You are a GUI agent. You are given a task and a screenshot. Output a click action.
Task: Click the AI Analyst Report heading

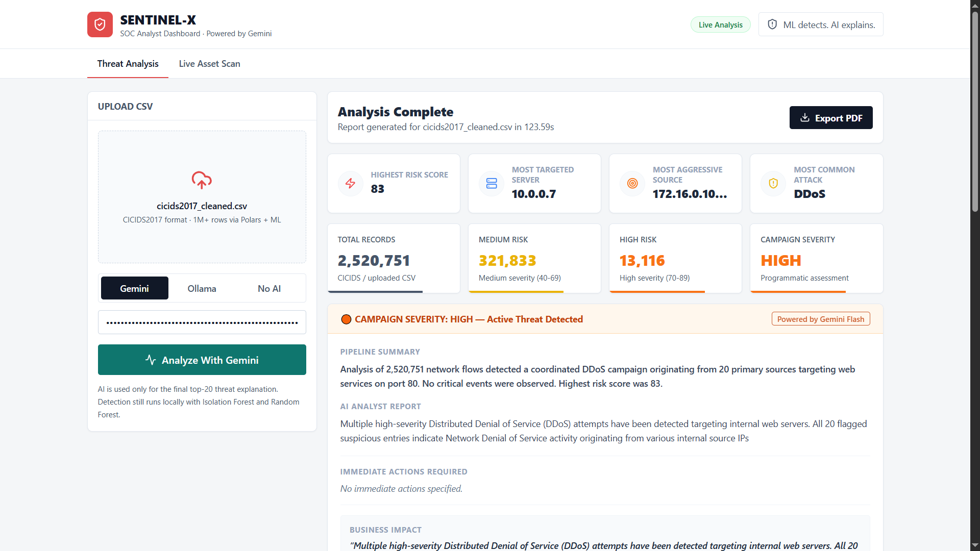(x=381, y=407)
